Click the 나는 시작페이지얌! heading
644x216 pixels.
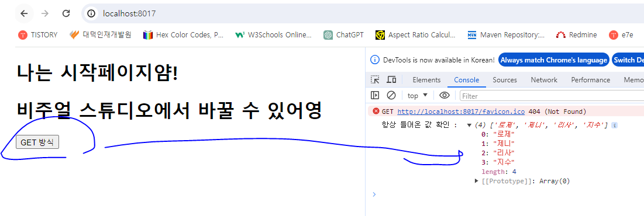(98, 73)
